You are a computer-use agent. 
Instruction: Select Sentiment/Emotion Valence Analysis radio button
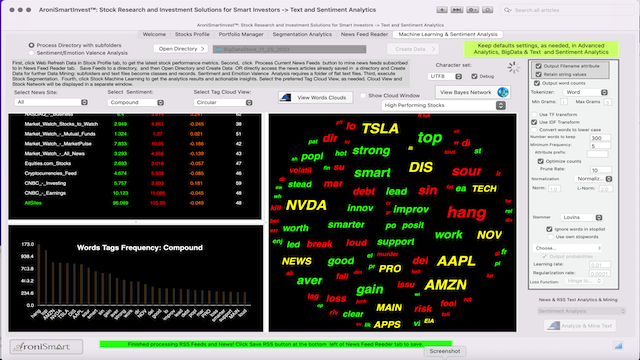click(x=31, y=53)
